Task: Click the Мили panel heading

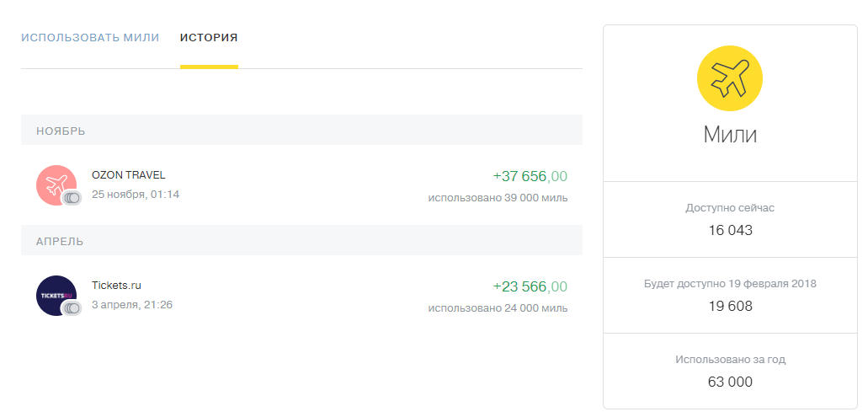Action: [730, 135]
